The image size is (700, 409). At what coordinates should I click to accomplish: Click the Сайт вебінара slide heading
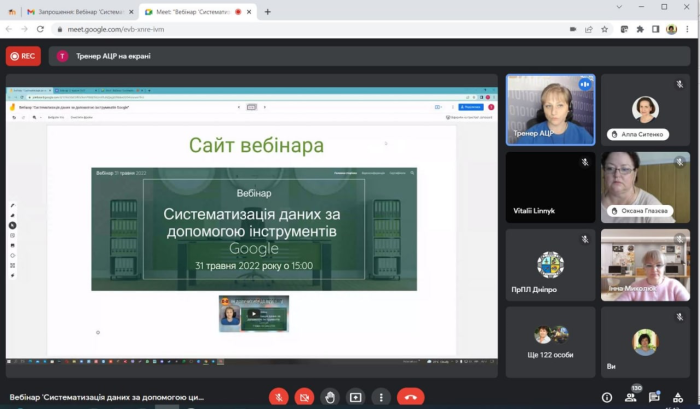point(256,146)
